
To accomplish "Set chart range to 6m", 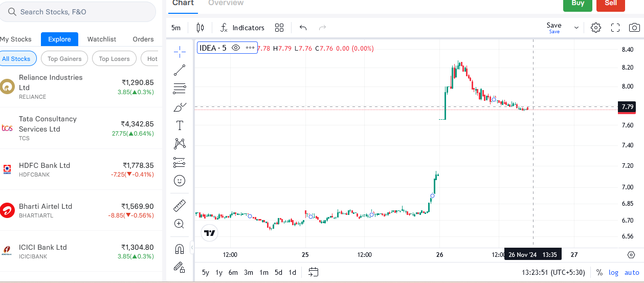I will click(x=233, y=272).
